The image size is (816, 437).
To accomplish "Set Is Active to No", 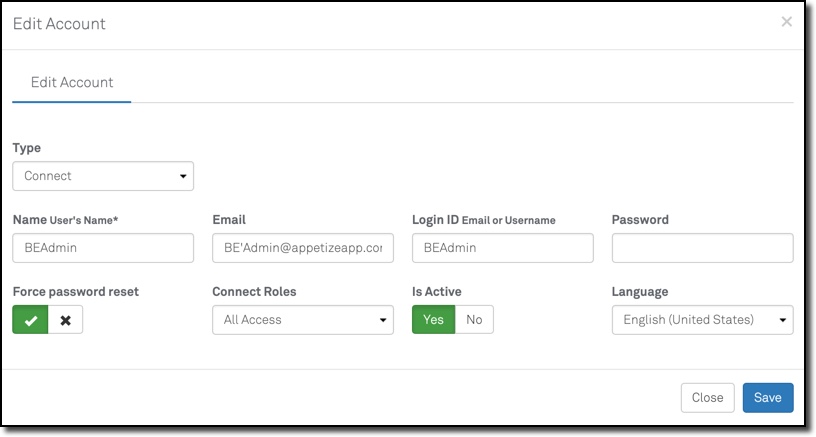I will point(474,320).
